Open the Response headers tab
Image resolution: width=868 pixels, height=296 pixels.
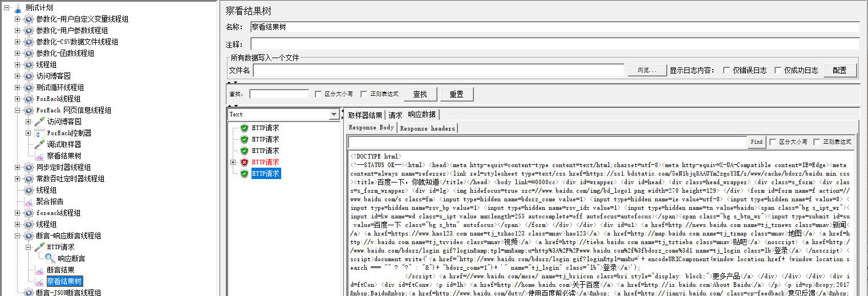coord(427,128)
